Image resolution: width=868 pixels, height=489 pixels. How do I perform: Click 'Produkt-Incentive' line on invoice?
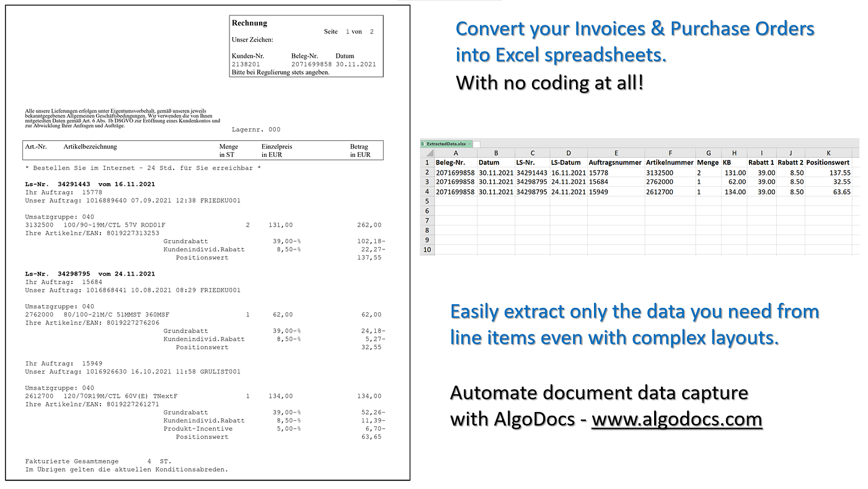click(x=275, y=429)
